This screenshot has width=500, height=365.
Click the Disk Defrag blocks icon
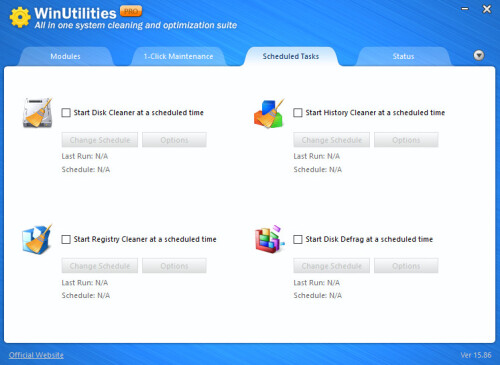click(270, 239)
